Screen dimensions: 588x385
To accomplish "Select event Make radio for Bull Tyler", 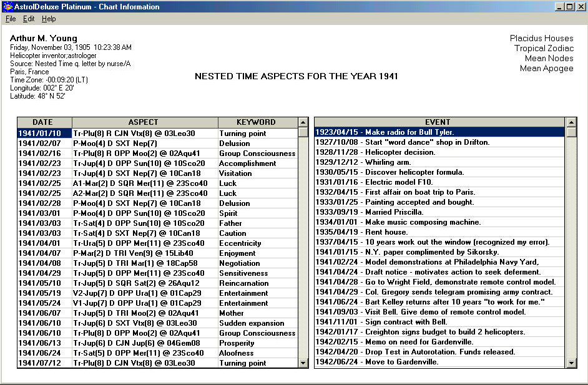I will (x=439, y=132).
